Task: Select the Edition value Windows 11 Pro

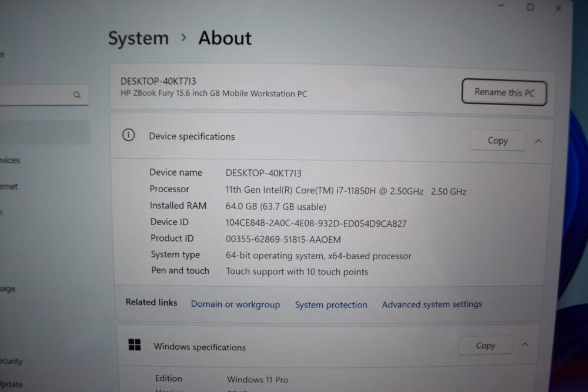Action: point(258,380)
